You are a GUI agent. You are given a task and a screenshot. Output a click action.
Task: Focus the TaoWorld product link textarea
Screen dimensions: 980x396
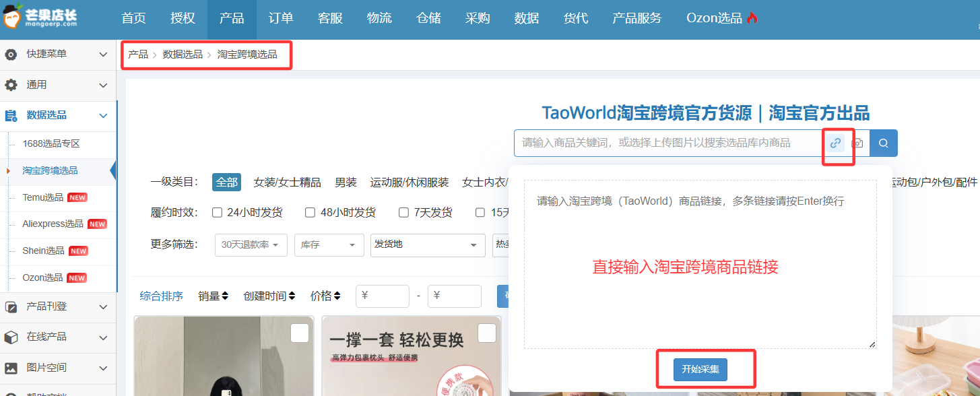[x=700, y=264]
